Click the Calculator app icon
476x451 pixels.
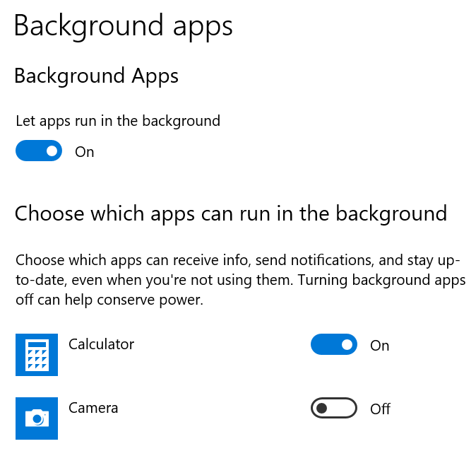[x=37, y=355]
